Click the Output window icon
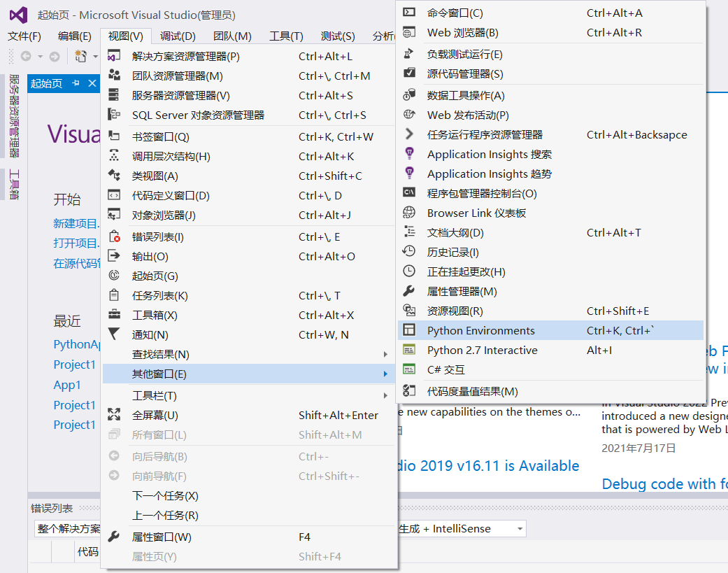The width and height of the screenshot is (728, 573). 114,255
